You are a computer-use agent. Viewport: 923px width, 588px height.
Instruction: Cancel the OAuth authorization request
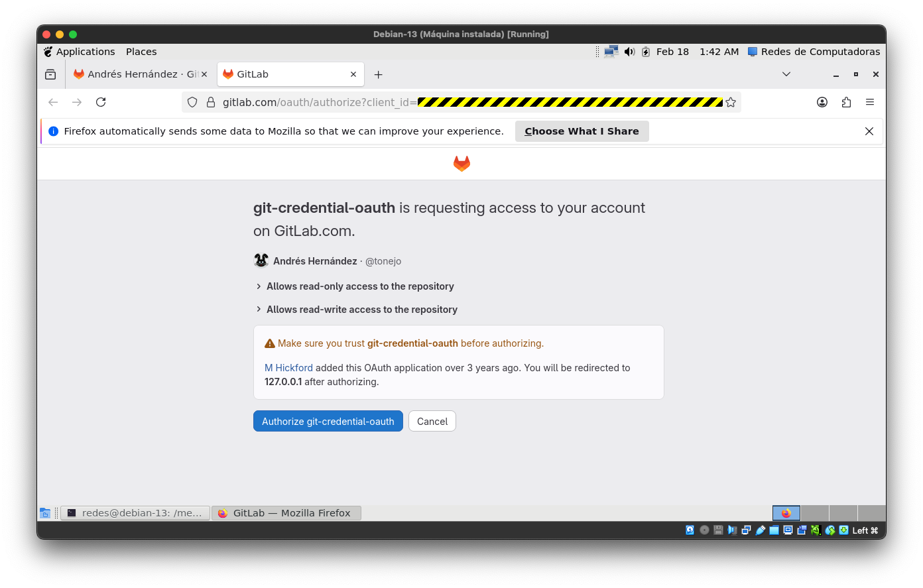tap(432, 421)
